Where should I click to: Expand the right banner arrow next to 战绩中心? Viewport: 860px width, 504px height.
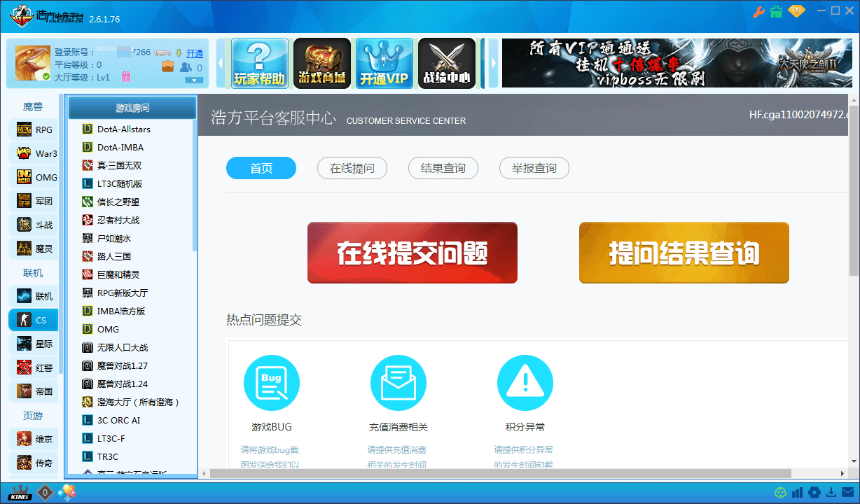tap(494, 62)
